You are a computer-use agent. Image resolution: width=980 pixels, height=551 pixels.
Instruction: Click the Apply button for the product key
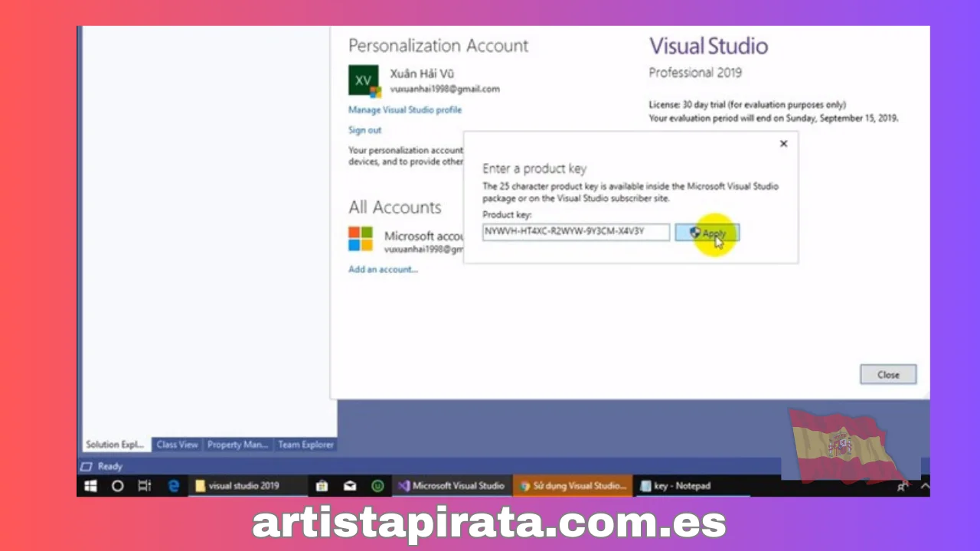tap(707, 233)
